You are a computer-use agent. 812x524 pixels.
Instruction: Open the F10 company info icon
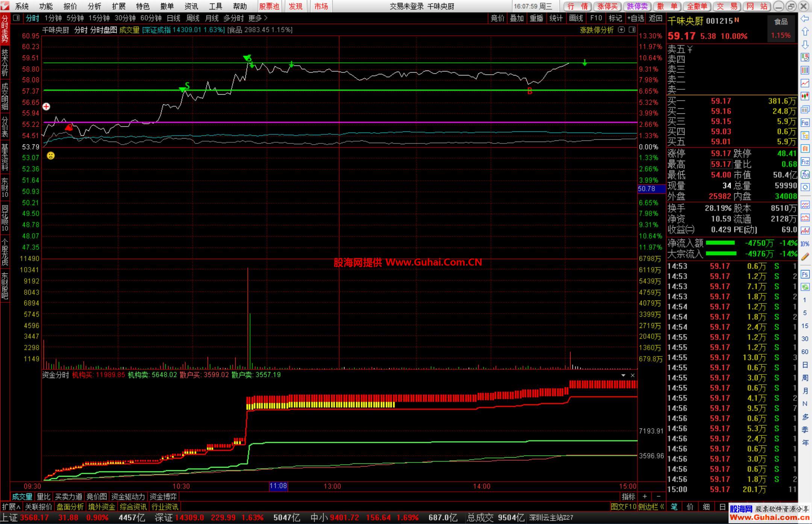click(x=805, y=122)
